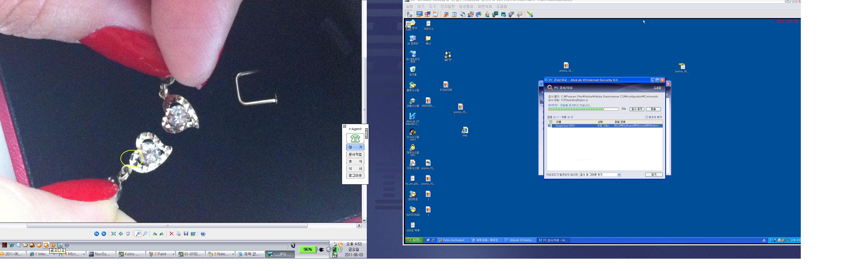Click the 96% battery indicator
The height and width of the screenshot is (271, 868).
click(x=308, y=249)
